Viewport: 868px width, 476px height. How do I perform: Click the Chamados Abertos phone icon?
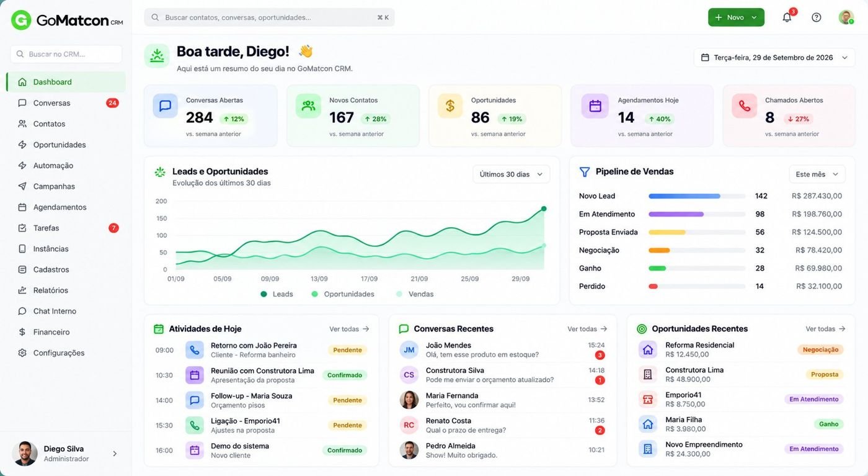click(745, 106)
